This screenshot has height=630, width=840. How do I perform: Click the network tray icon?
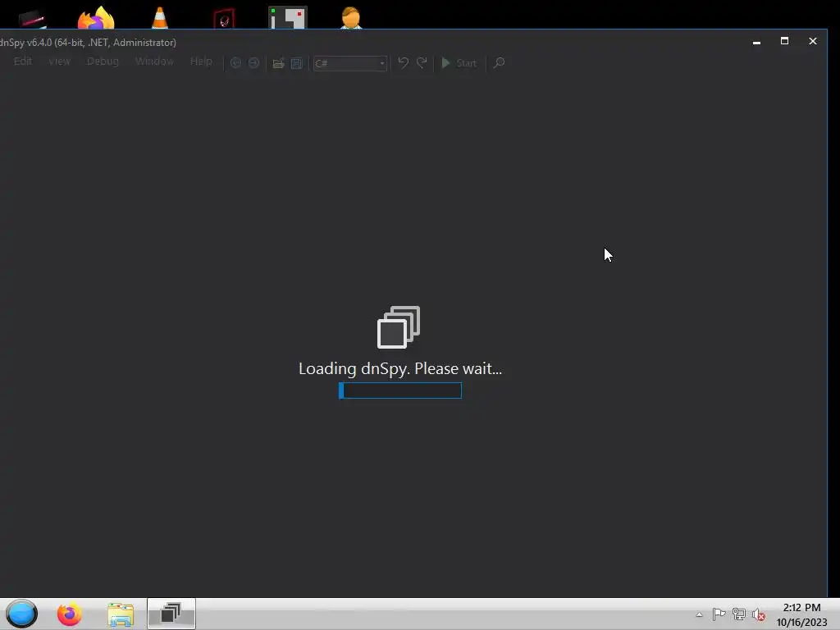(x=739, y=614)
